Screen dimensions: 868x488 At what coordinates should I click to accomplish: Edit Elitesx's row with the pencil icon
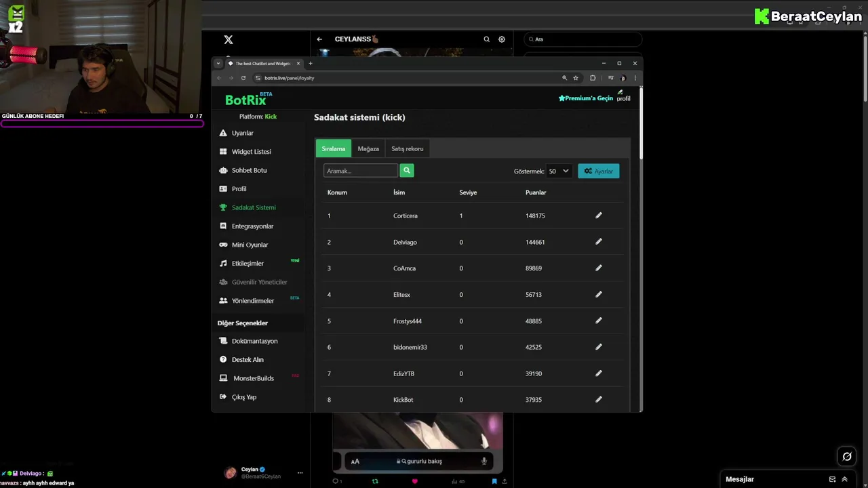(599, 295)
